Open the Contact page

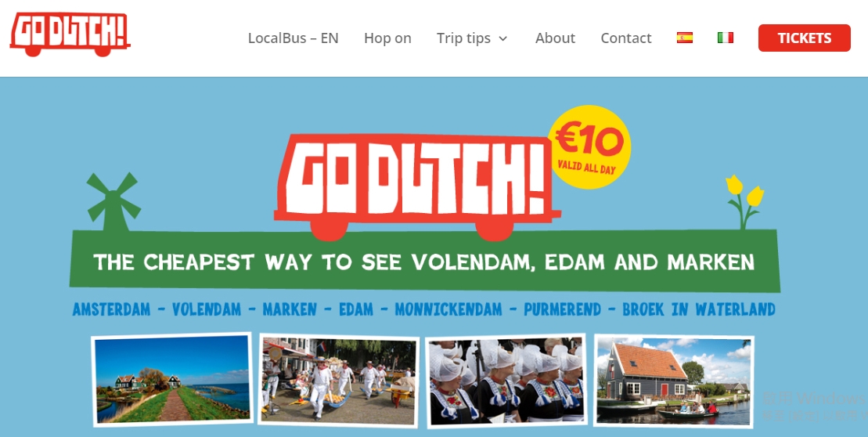pyautogui.click(x=626, y=38)
